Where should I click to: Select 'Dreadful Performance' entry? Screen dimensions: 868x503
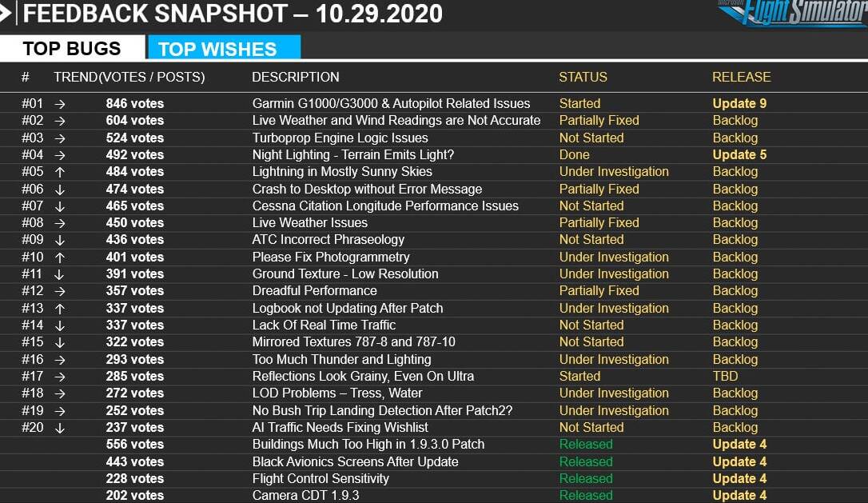pos(314,291)
